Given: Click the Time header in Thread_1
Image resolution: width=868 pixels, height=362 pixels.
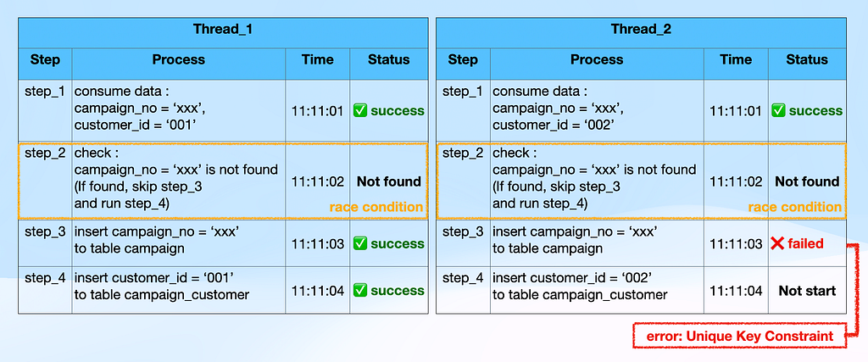Looking at the screenshot, I should (318, 60).
